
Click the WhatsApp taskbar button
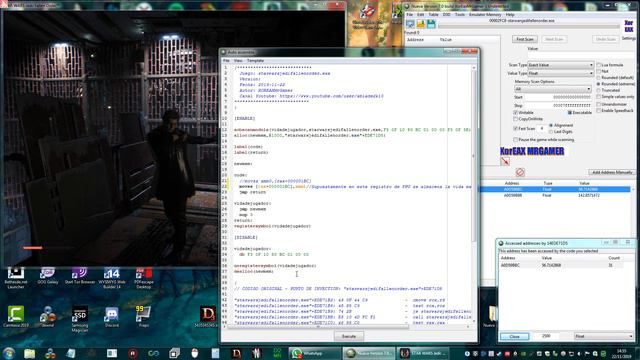click(315, 353)
